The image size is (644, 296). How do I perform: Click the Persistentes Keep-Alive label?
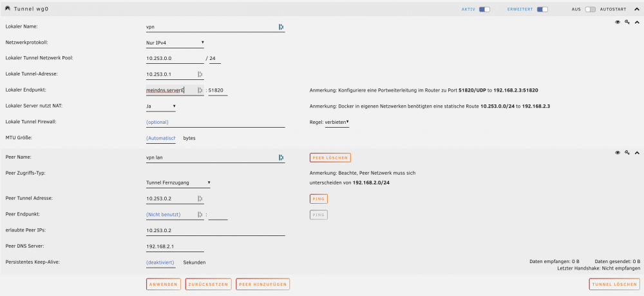click(32, 262)
